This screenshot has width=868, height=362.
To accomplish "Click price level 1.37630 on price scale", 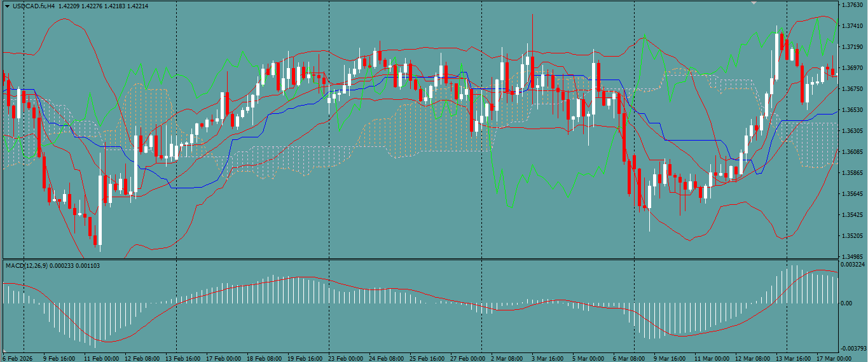I will (x=852, y=5).
